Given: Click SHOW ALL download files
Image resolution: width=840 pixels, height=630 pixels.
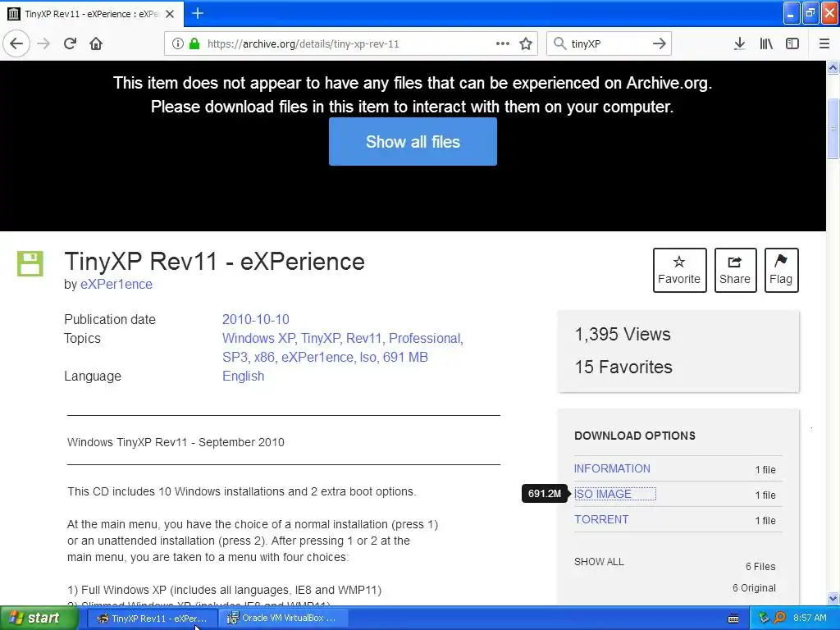Looking at the screenshot, I should point(599,562).
